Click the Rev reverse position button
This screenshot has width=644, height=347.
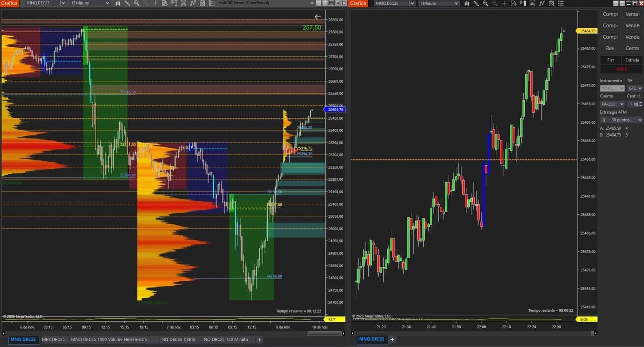pos(610,49)
